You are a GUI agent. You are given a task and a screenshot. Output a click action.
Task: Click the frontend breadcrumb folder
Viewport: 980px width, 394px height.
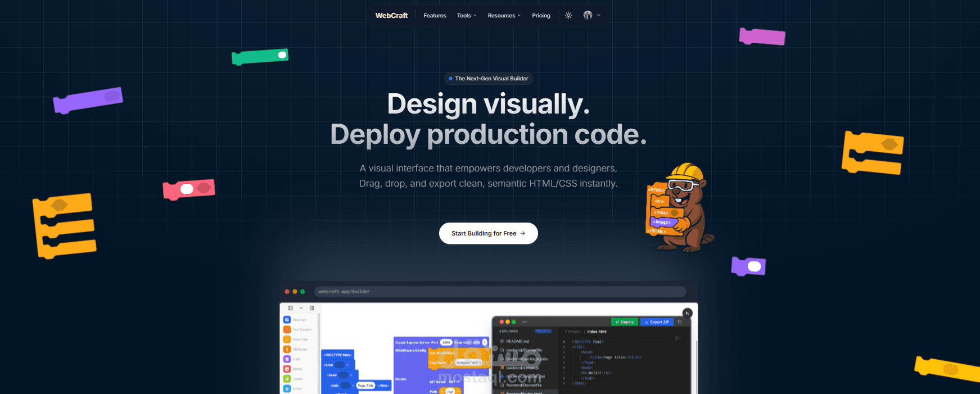coord(572,332)
